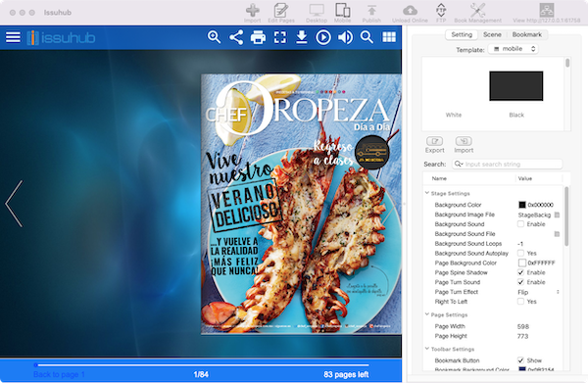Uncheck Page Turn Sound Enable
Screen dimensions: 588x383
(x=520, y=282)
